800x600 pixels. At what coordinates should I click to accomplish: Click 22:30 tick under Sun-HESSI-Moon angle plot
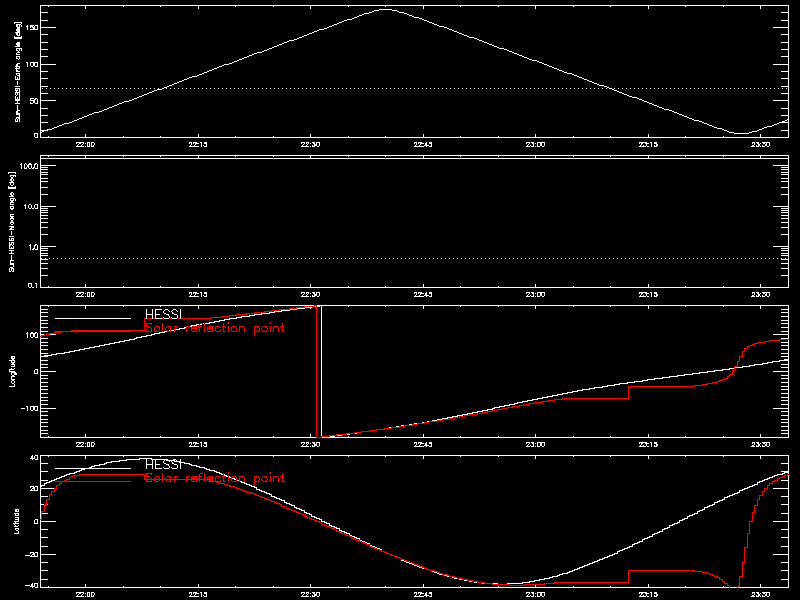click(310, 295)
